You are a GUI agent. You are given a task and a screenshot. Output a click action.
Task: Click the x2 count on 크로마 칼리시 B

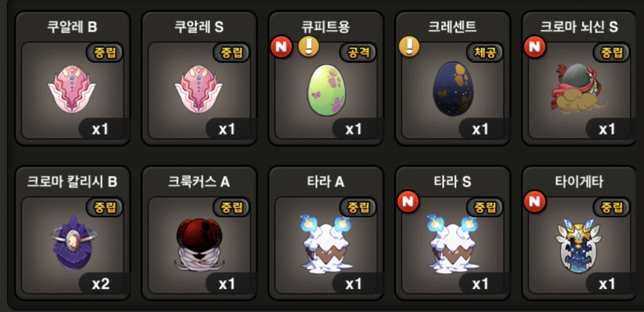click(101, 284)
